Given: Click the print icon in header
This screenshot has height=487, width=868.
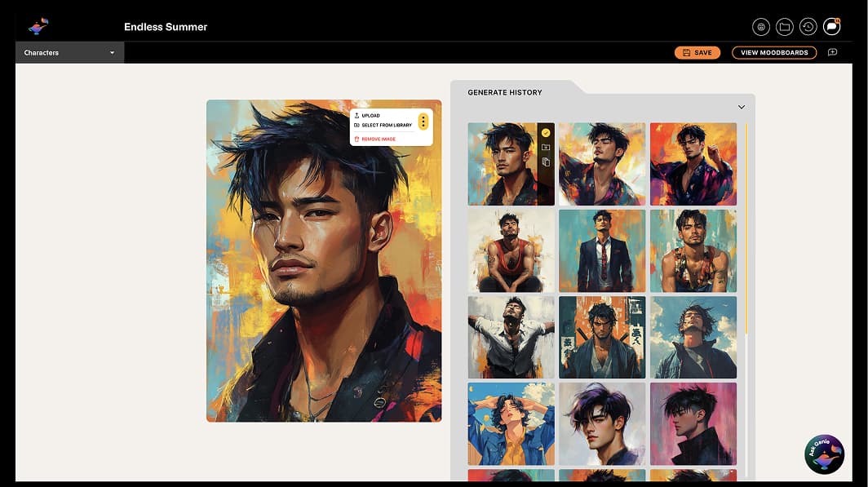Looking at the screenshot, I should tap(761, 27).
